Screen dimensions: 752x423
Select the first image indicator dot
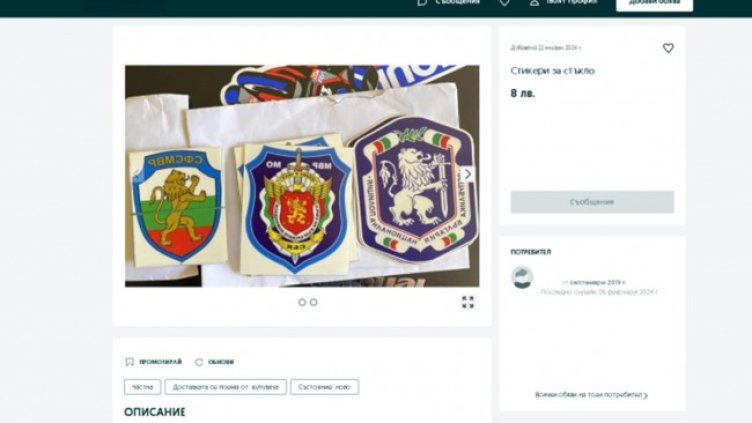302,302
